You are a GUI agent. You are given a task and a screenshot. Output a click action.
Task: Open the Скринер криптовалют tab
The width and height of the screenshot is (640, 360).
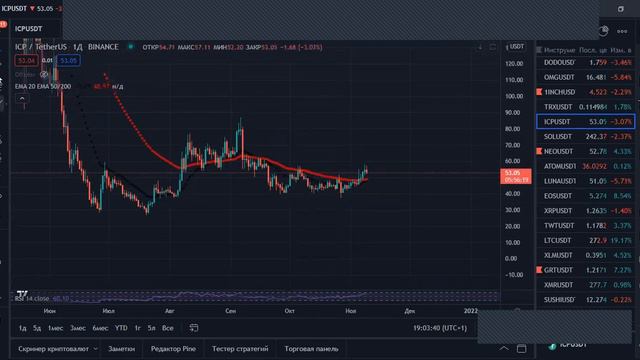[x=53, y=349]
